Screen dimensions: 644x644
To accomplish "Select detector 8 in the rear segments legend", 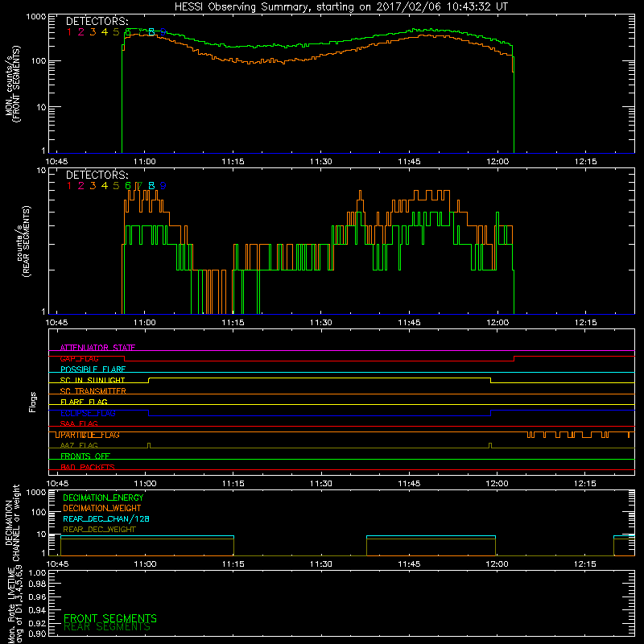I will click(x=151, y=186).
